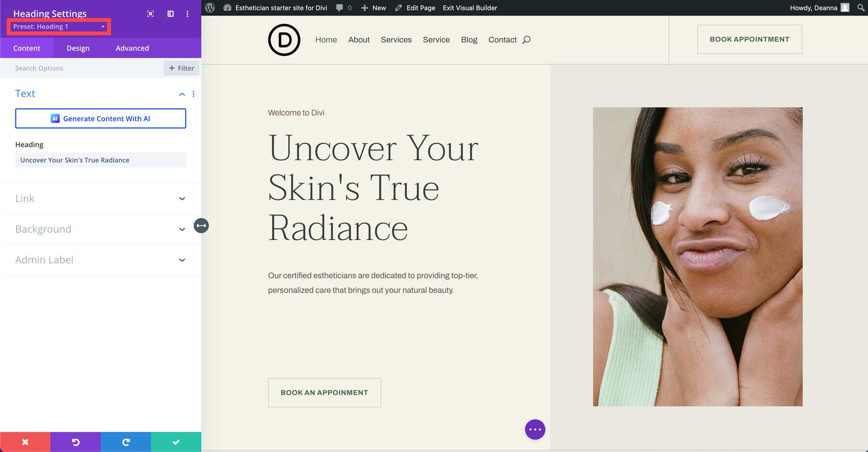Click the BOOK APPOINTMENT header button

[x=749, y=39]
